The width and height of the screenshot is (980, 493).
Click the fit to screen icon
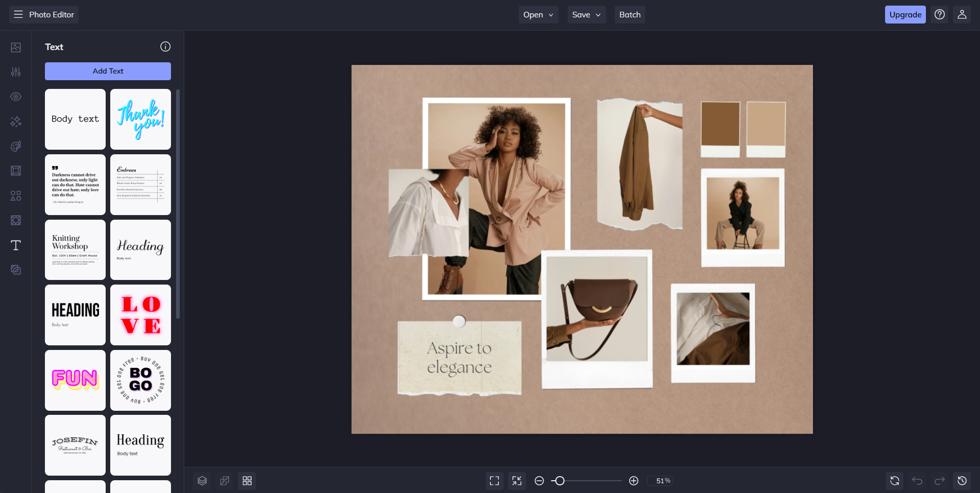coord(495,481)
